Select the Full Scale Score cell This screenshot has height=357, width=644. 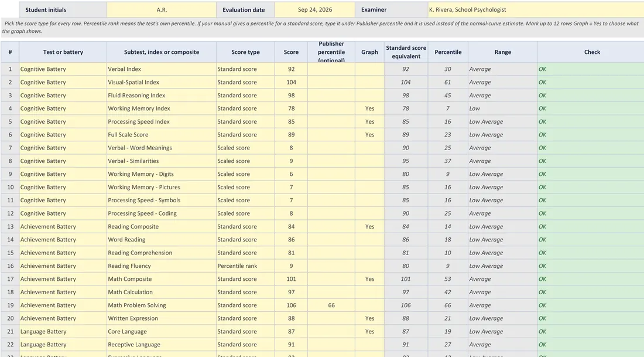click(162, 134)
